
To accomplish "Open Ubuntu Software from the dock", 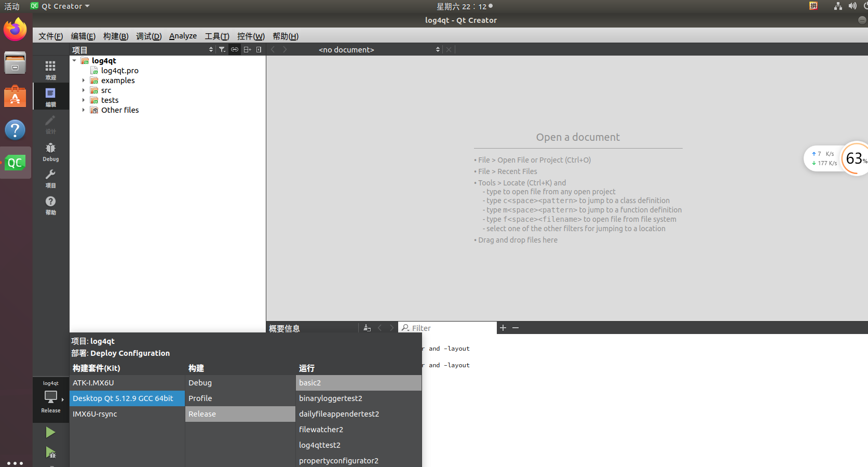I will 15,97.
